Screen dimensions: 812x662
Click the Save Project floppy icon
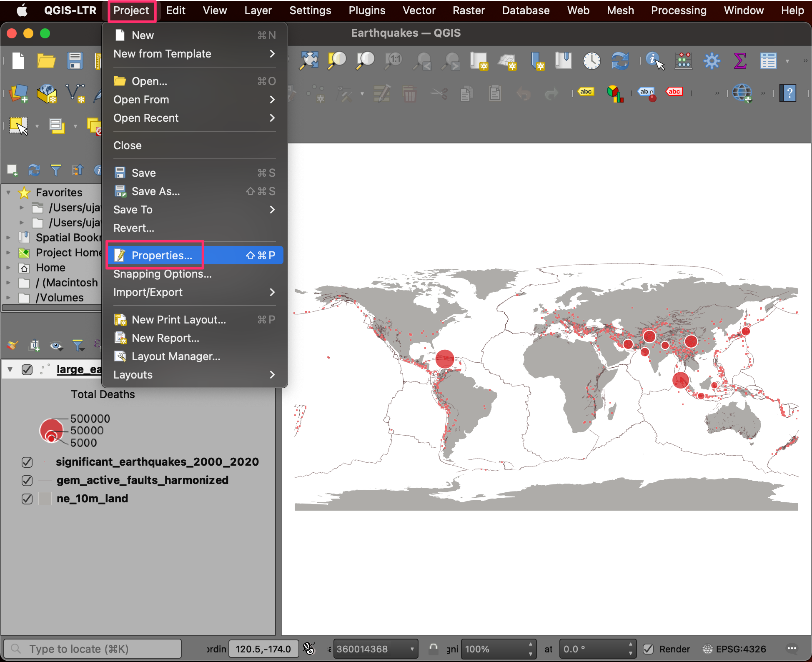[x=75, y=61]
